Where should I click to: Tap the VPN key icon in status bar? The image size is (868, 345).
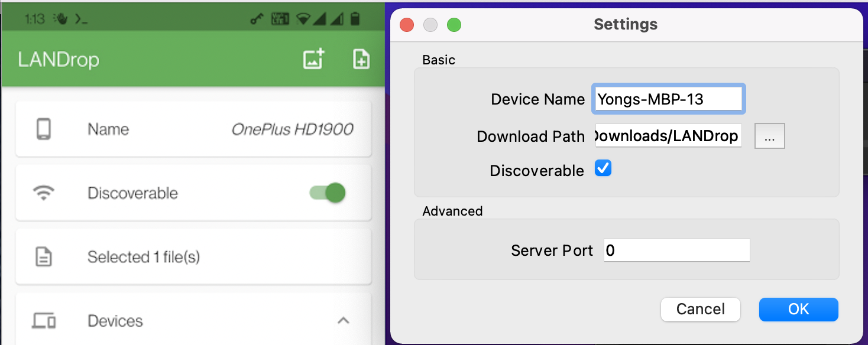point(257,19)
